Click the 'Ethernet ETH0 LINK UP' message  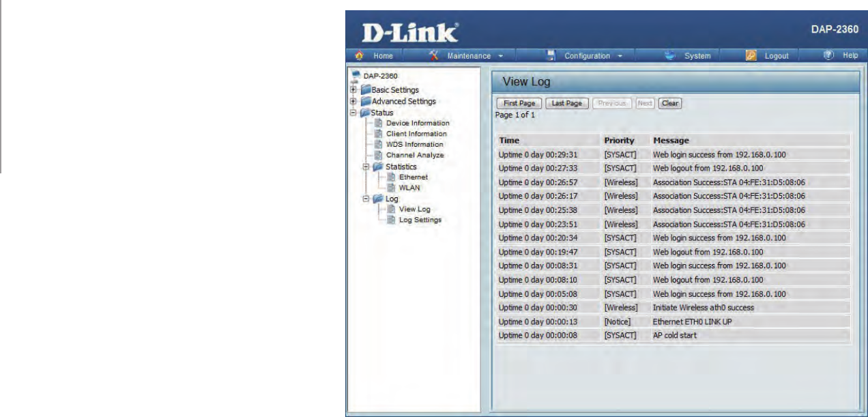[x=691, y=321]
